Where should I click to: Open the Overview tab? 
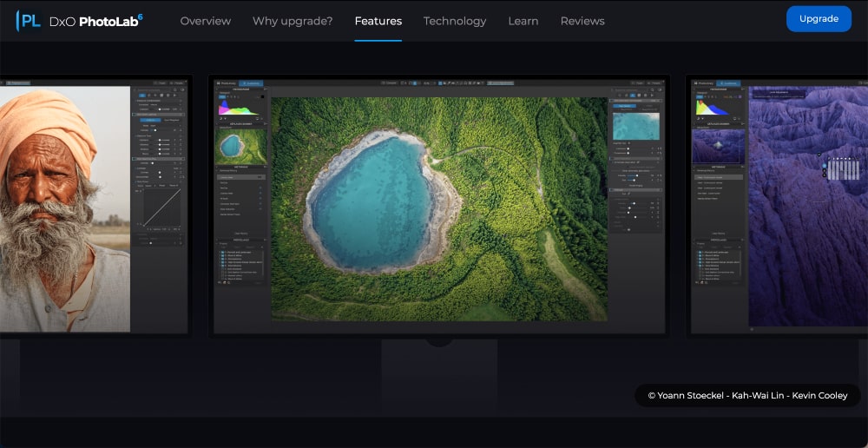click(205, 21)
